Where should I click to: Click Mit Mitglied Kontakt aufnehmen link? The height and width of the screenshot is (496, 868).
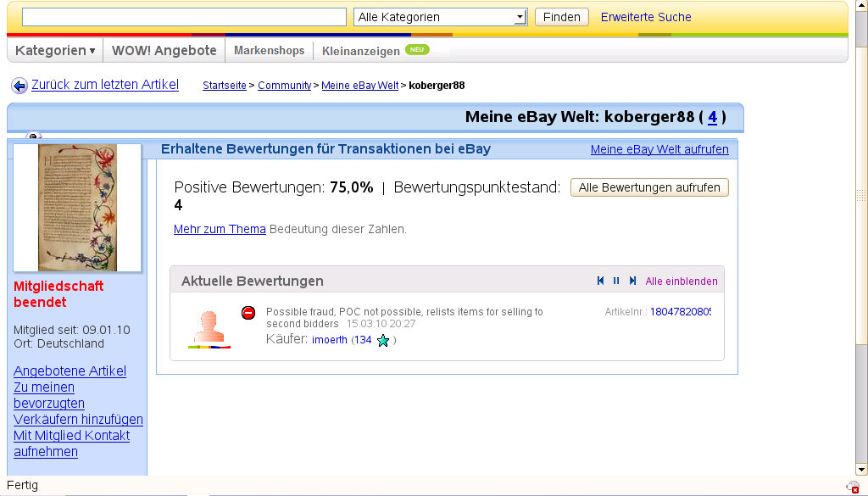(x=71, y=443)
